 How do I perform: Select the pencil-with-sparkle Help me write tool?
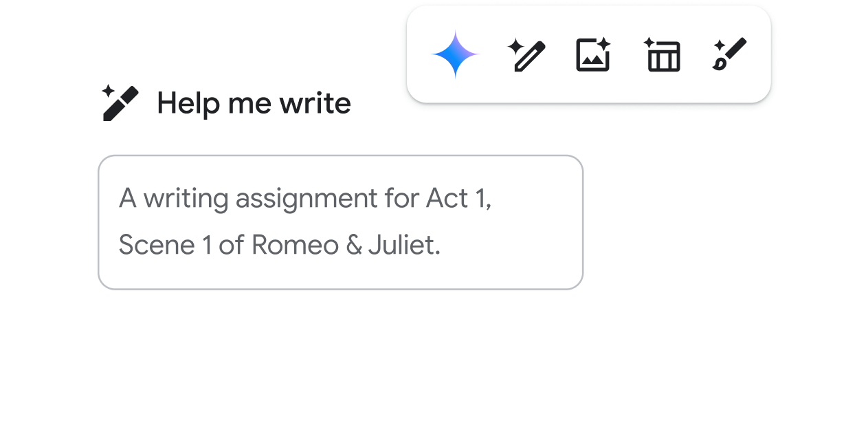pyautogui.click(x=526, y=55)
